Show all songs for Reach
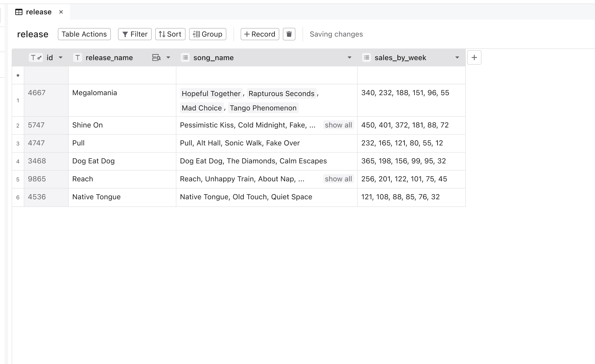 tap(338, 179)
